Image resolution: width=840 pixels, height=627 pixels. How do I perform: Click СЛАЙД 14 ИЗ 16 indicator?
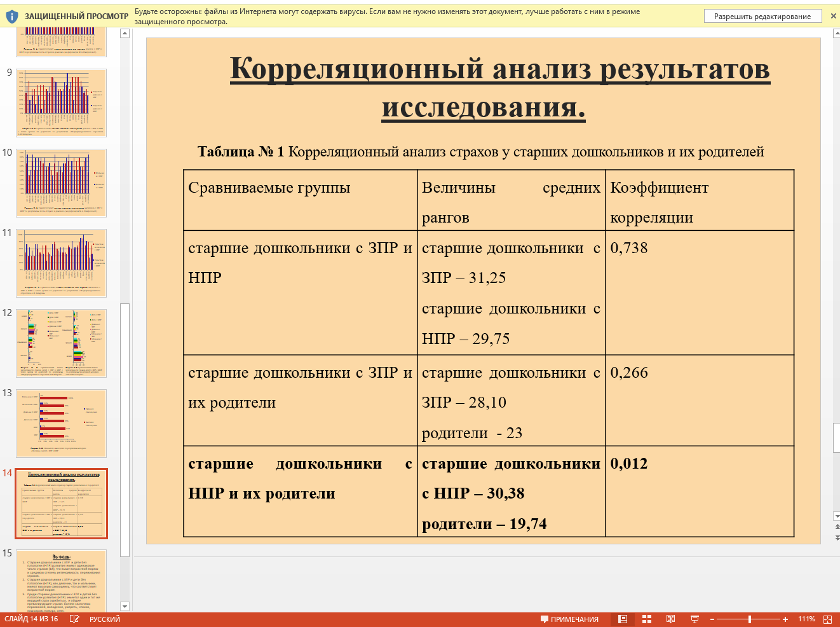tap(31, 619)
